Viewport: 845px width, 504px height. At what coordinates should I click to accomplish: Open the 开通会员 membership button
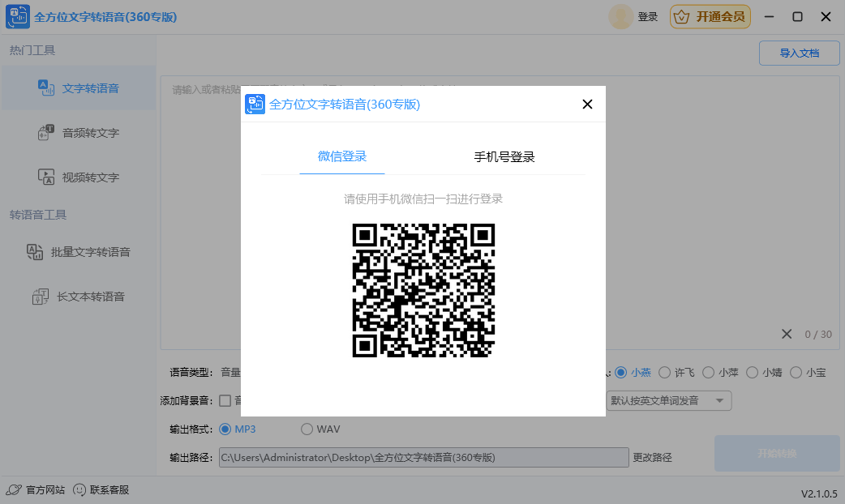point(710,16)
